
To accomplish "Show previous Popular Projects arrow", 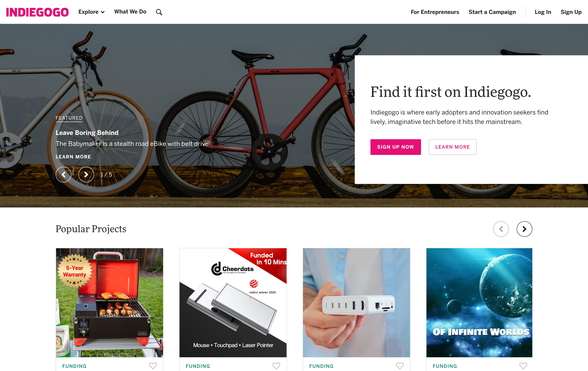I will pos(501,229).
